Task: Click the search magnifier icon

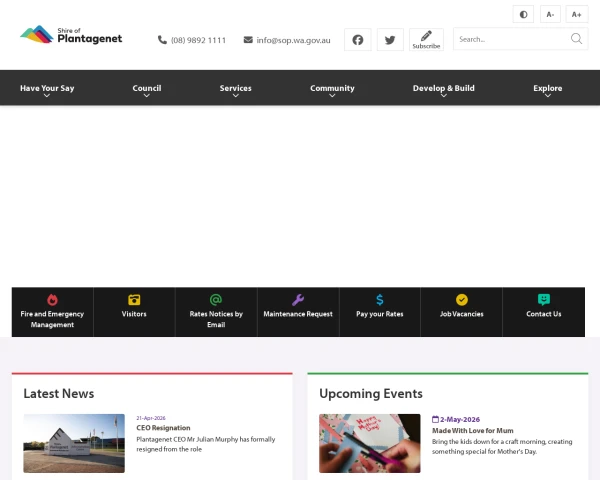Action: pos(576,39)
